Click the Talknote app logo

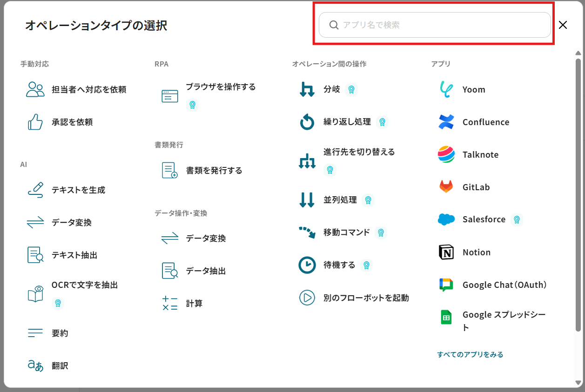coord(446,154)
